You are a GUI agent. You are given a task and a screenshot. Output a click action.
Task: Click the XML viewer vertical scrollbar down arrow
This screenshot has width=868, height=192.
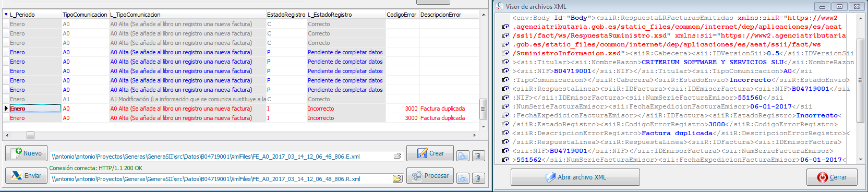click(860, 159)
